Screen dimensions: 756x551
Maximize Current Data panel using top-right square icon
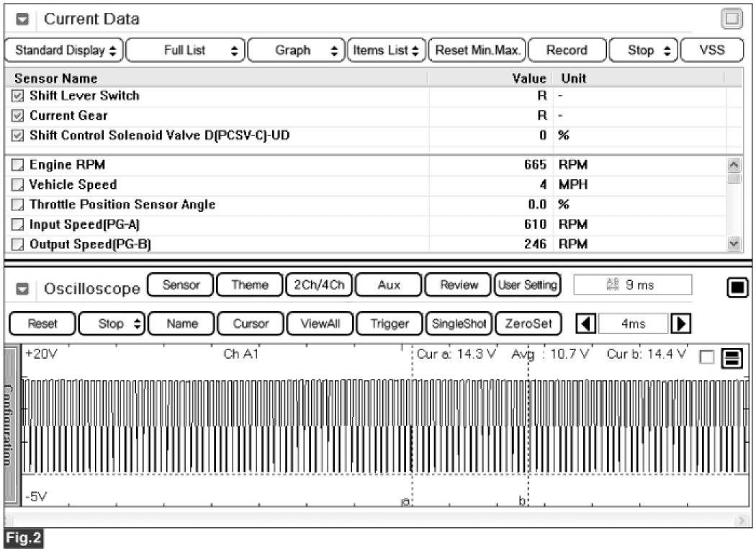tap(732, 19)
